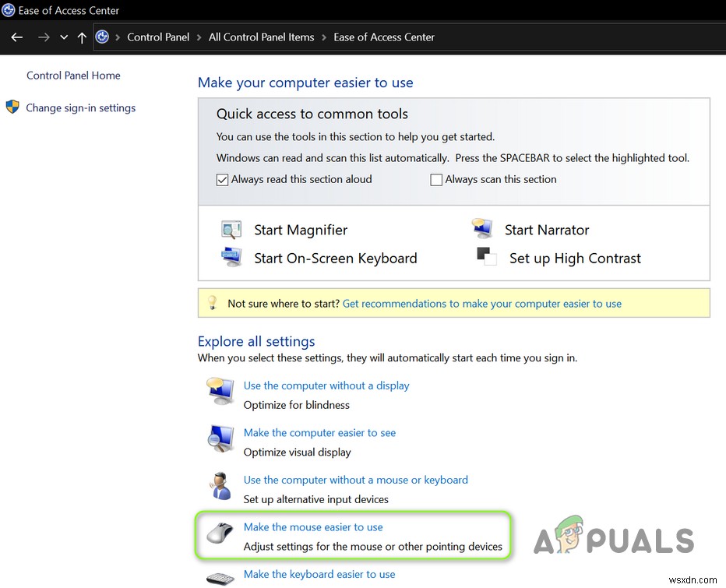Click the Back arrow in navigation bar

point(17,37)
